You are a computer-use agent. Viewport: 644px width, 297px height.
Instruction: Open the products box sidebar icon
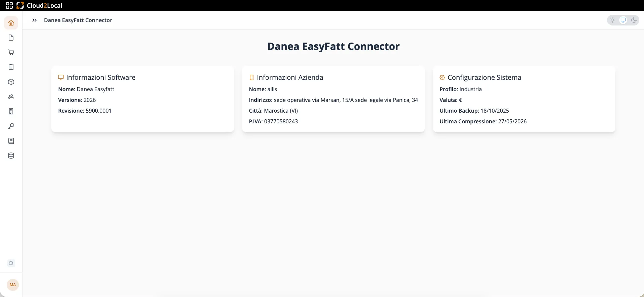click(x=11, y=82)
